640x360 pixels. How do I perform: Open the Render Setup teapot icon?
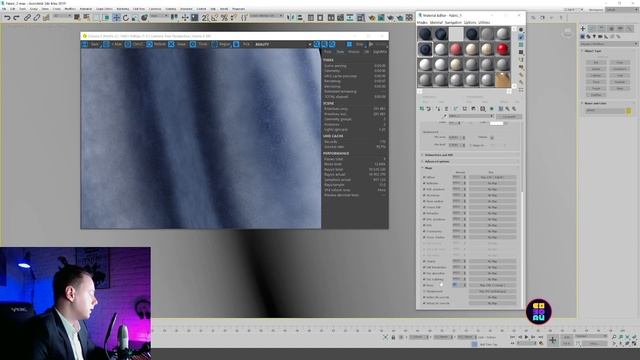click(x=372, y=18)
